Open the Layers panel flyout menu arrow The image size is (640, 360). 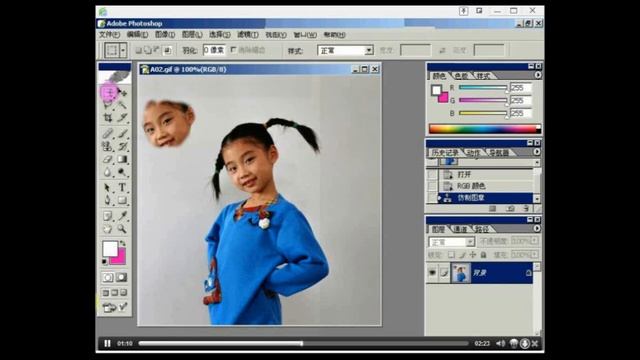coord(537,228)
